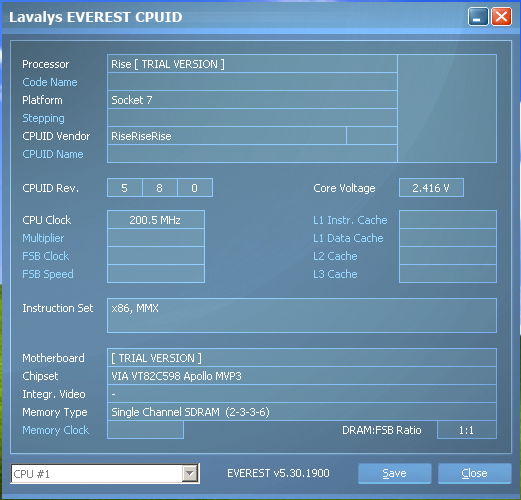
Task: Click the VIA VT82C598 Apollo MVP3 chipset field
Action: (302, 376)
